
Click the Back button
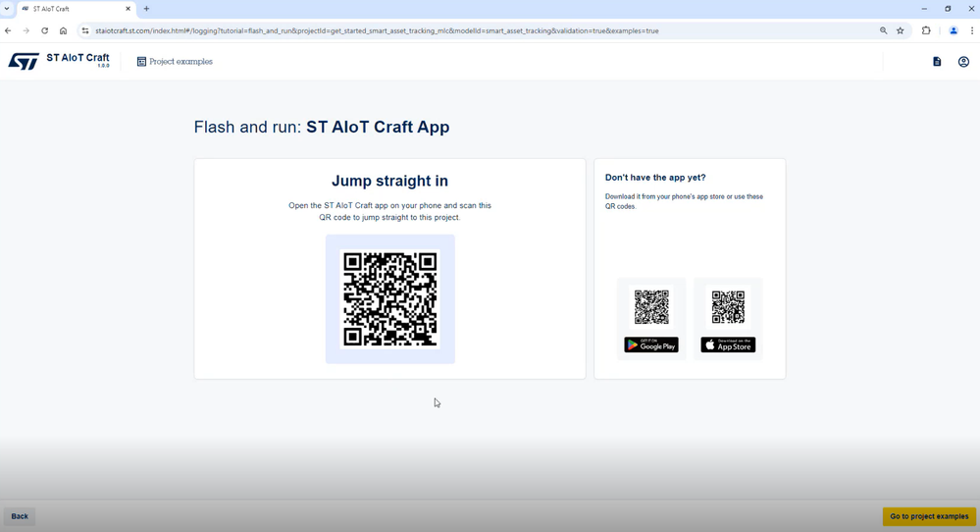[x=20, y=516]
